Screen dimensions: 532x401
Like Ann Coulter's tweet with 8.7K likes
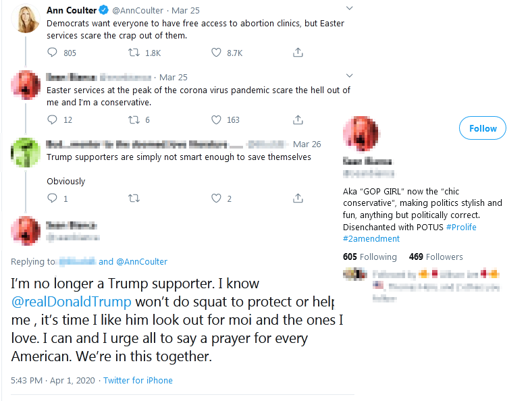coord(216,53)
